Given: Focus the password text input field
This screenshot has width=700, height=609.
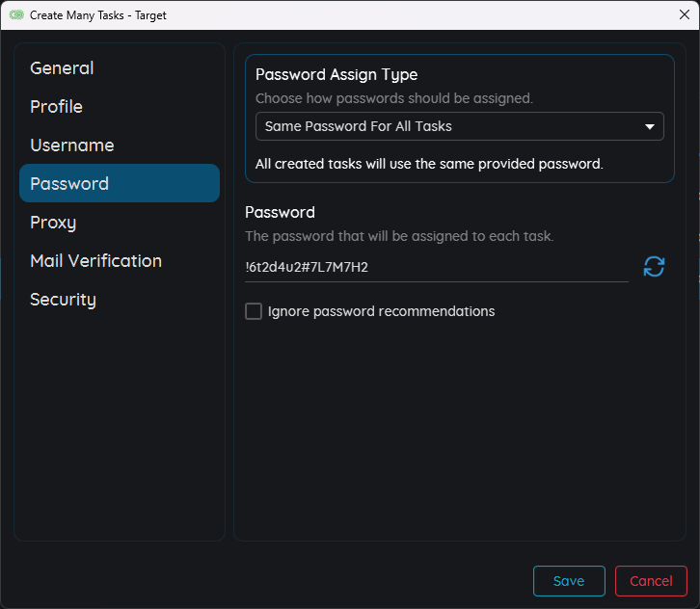Looking at the screenshot, I should click(436, 268).
